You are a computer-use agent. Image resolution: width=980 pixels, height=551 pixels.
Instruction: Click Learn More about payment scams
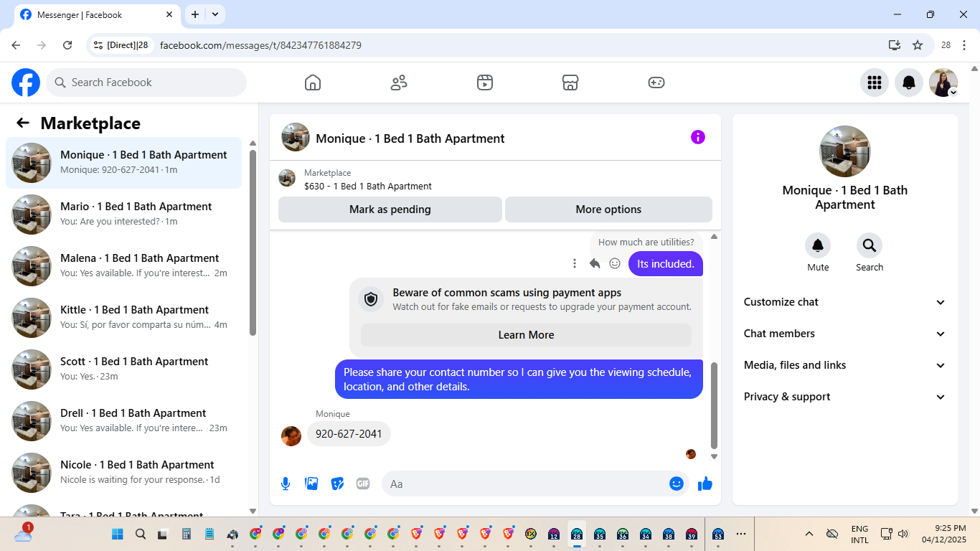click(526, 335)
